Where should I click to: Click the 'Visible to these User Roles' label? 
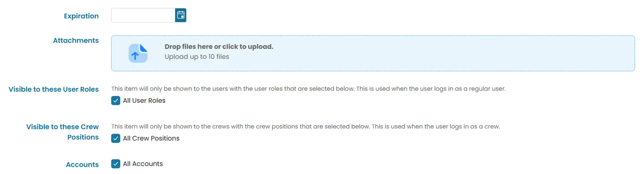point(54,90)
